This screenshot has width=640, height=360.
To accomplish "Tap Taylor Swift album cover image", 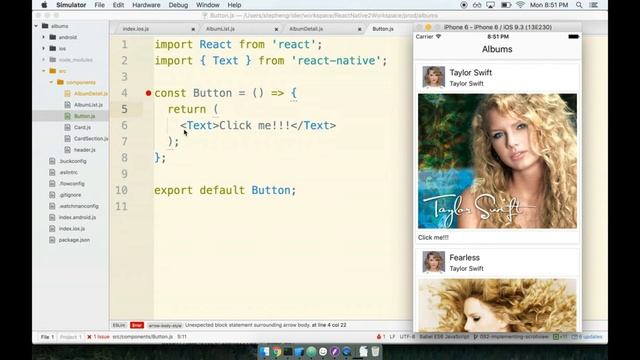I will (x=497, y=161).
